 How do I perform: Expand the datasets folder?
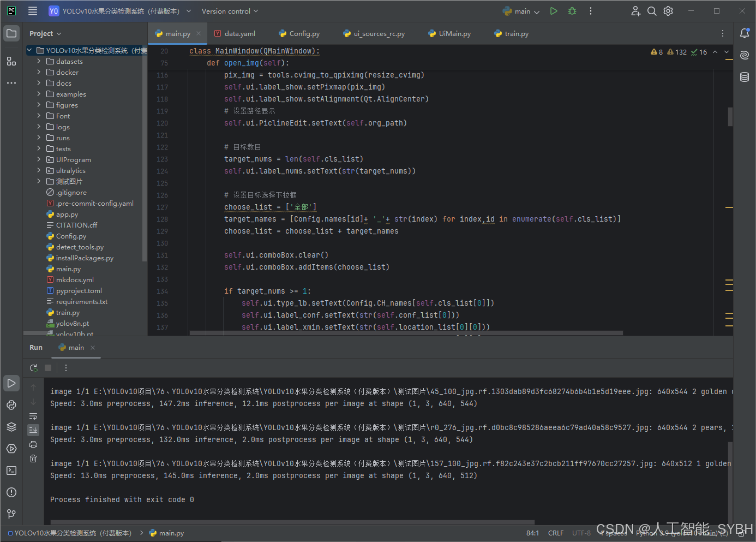coord(39,61)
